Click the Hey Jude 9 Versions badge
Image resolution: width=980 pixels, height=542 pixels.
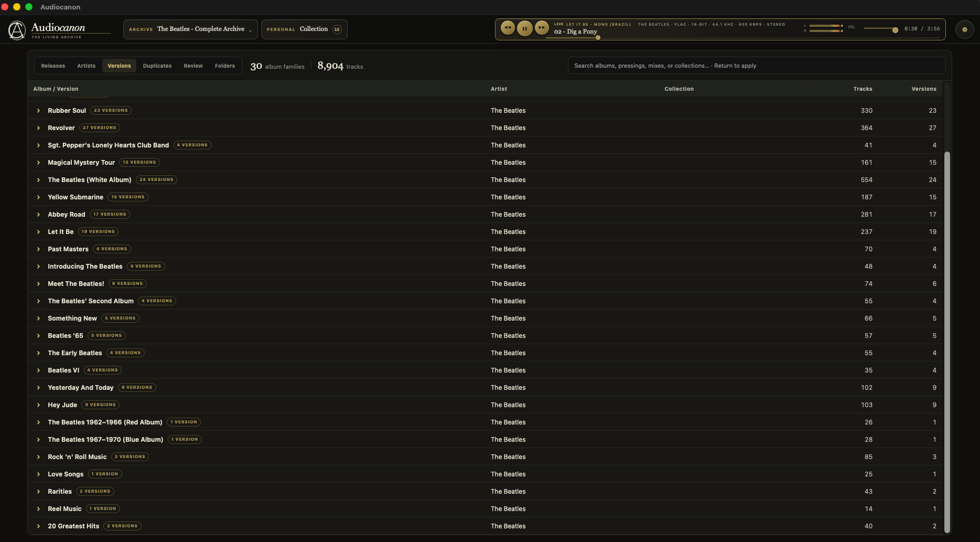pos(101,405)
